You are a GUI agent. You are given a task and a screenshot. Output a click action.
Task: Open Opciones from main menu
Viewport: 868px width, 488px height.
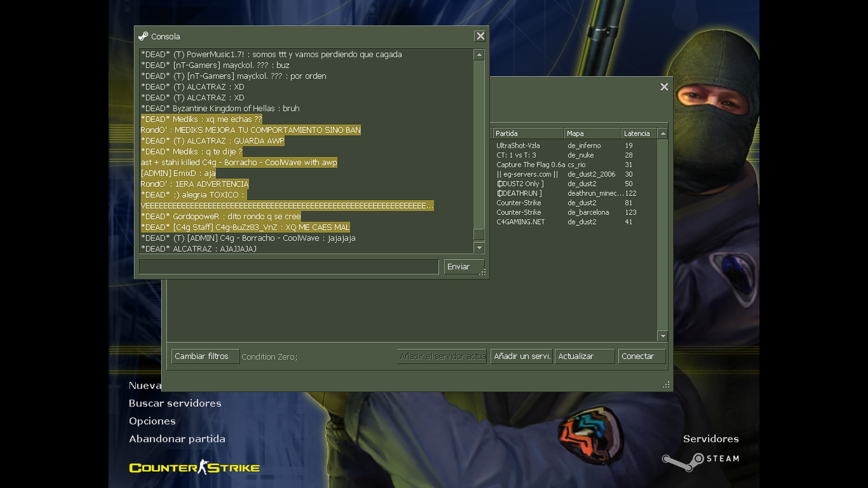coord(152,421)
